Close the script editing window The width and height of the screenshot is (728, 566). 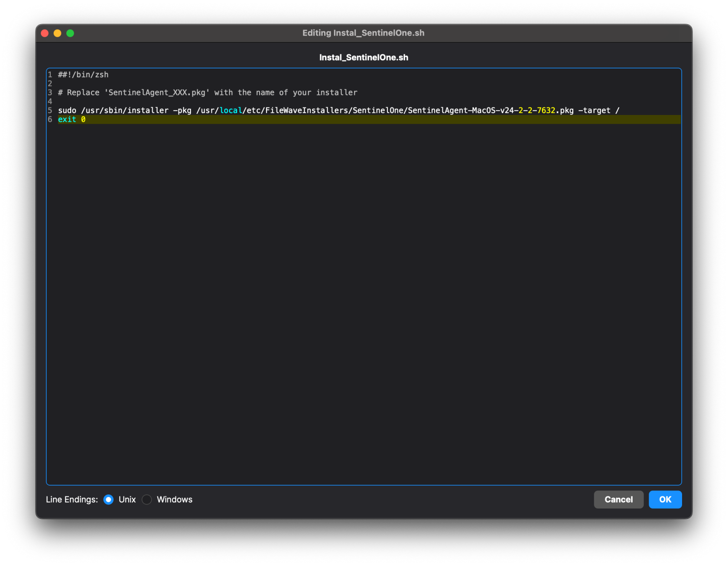pyautogui.click(x=45, y=33)
